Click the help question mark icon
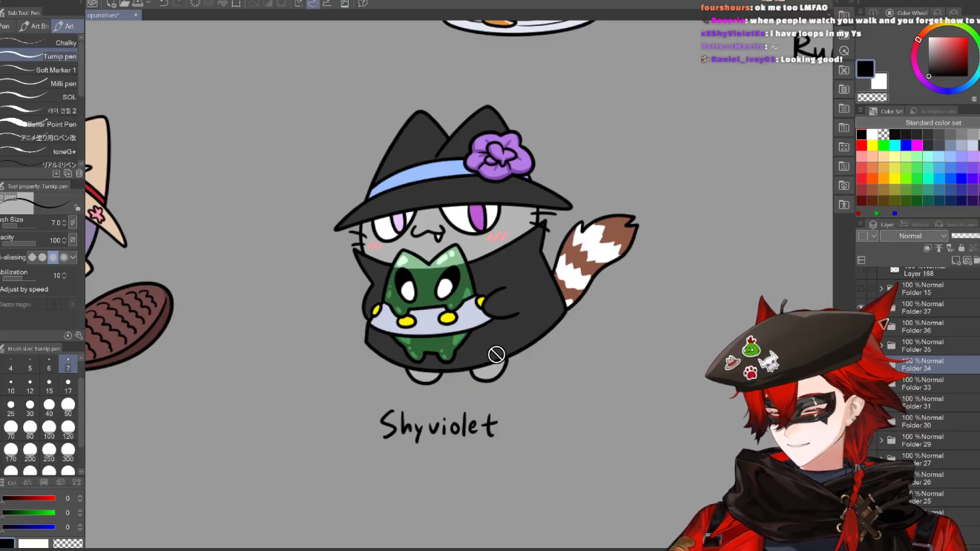Image resolution: width=980 pixels, height=551 pixels. tap(363, 4)
